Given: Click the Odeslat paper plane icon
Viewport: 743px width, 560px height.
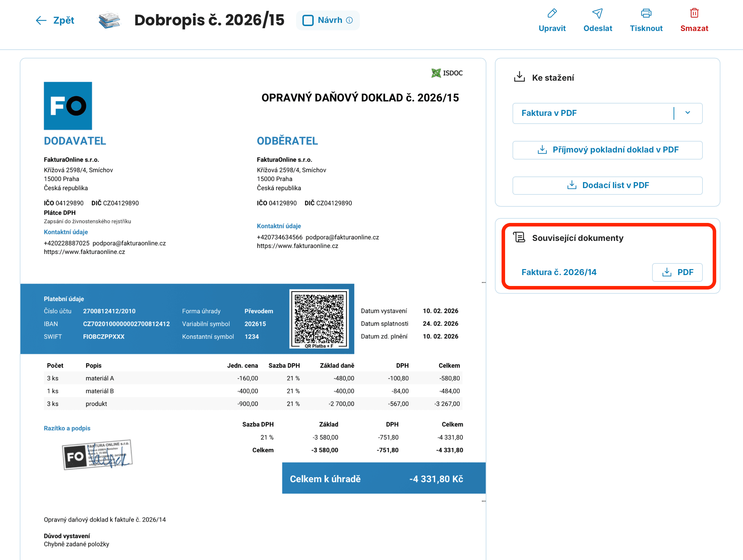Looking at the screenshot, I should point(597,13).
